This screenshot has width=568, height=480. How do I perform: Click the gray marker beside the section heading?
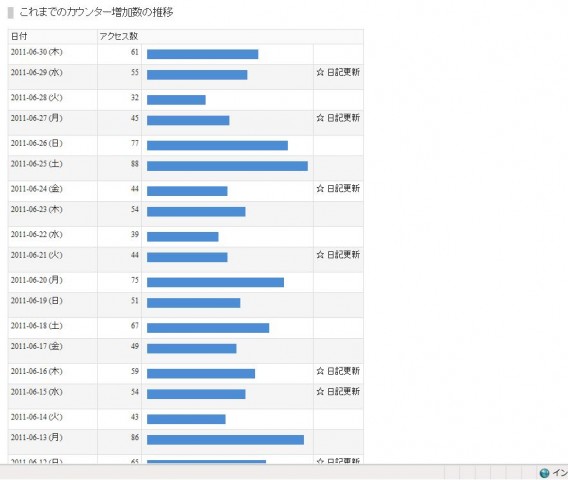(x=11, y=13)
